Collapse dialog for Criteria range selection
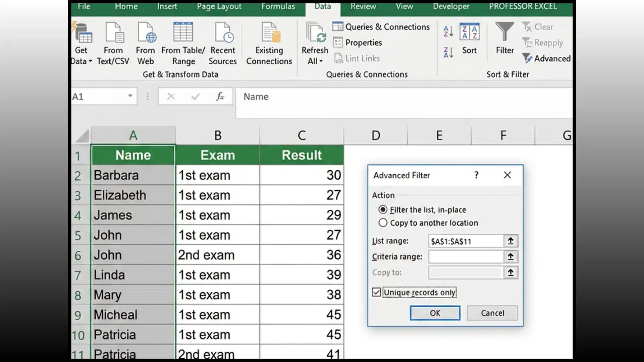Screen dimensions: 644x362 511,257
